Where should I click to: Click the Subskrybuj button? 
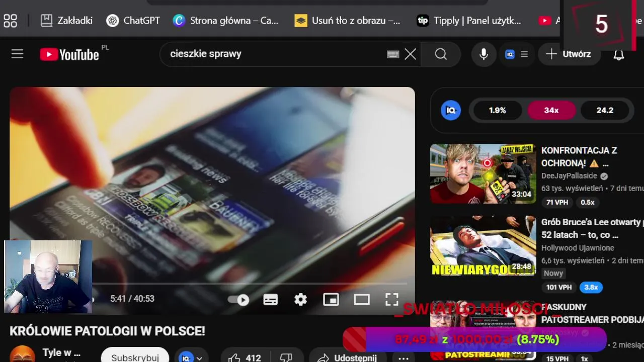pos(135,355)
